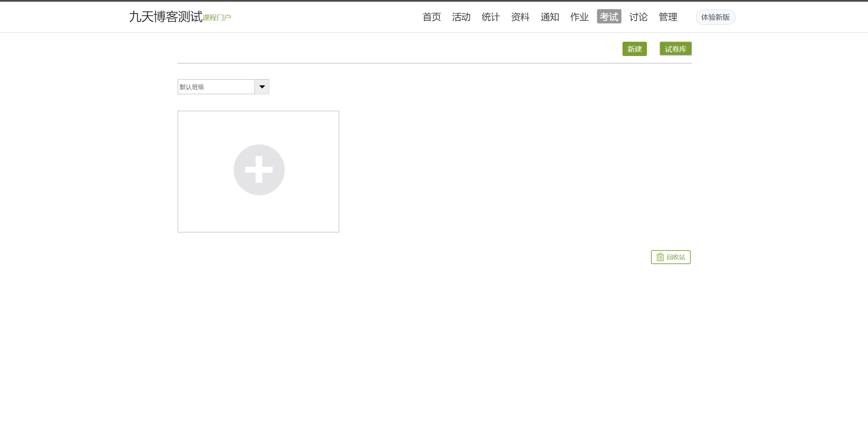The image size is (868, 444).
Task: Click the recycle bin trash icon
Action: tap(660, 257)
